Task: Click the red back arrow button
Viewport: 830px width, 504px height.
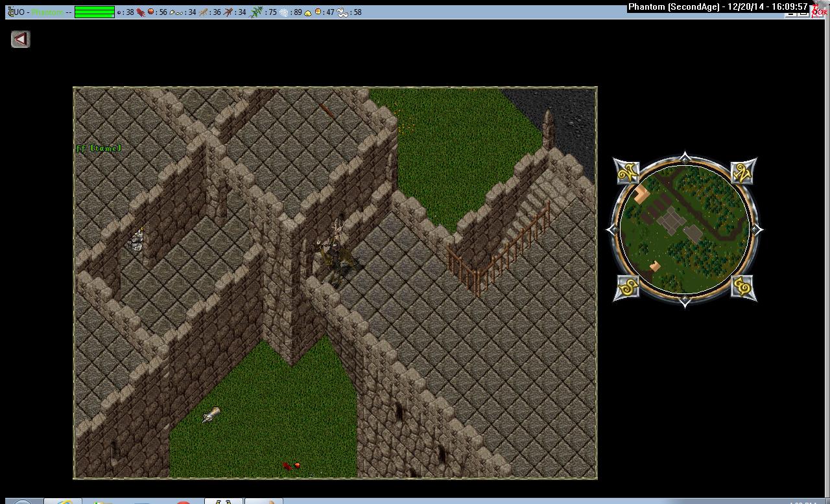Action: [20, 40]
